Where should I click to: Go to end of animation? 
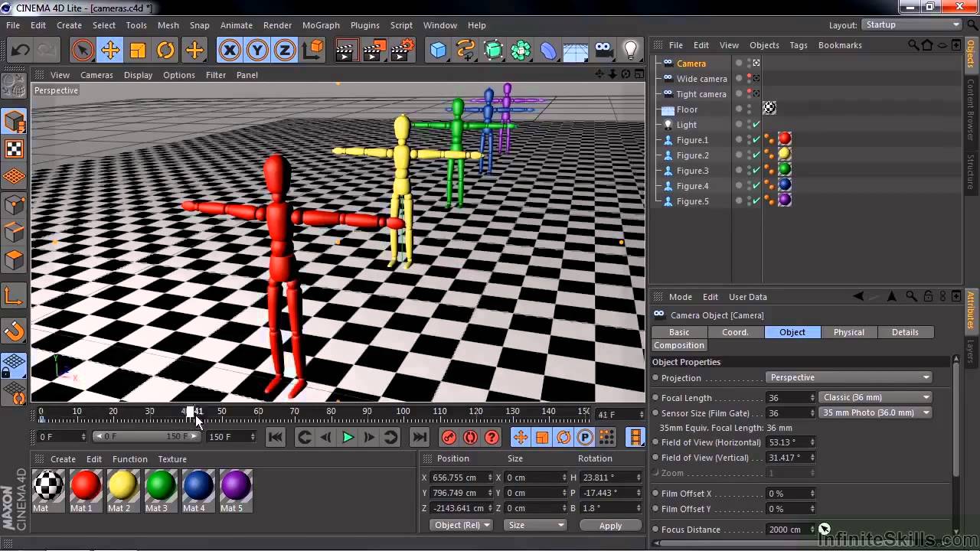(x=420, y=437)
